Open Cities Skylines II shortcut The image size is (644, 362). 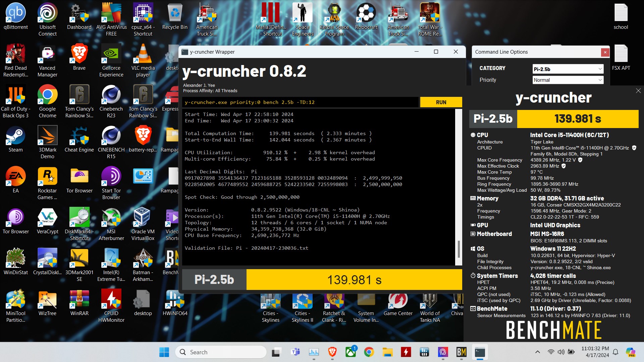303,308
